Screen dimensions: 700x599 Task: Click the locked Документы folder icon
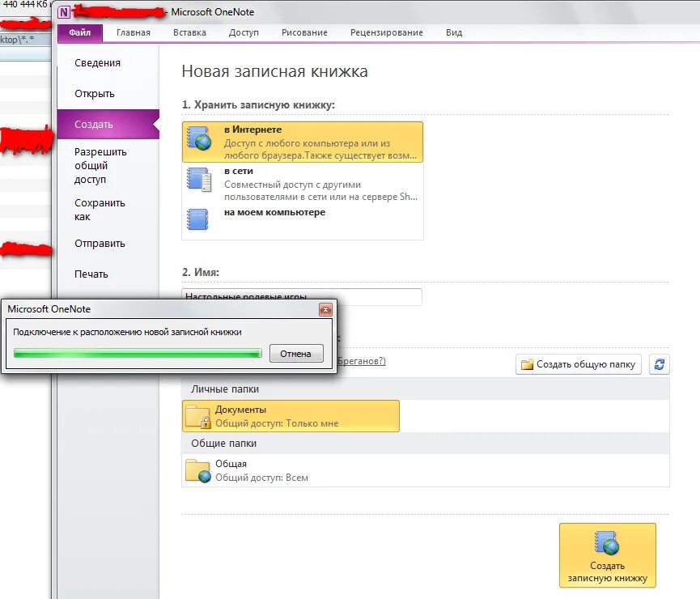click(x=197, y=416)
